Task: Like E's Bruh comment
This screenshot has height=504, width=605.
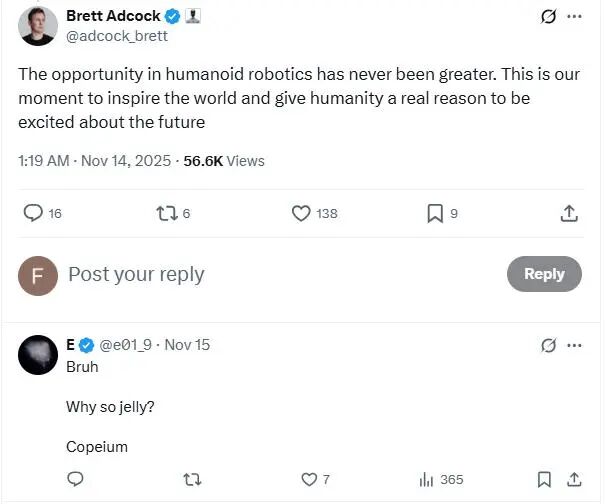Action: coord(315,480)
